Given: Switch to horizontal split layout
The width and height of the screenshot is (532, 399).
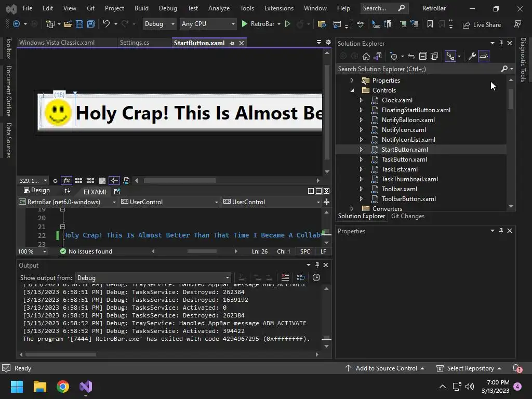Looking at the screenshot, I should [318, 191].
